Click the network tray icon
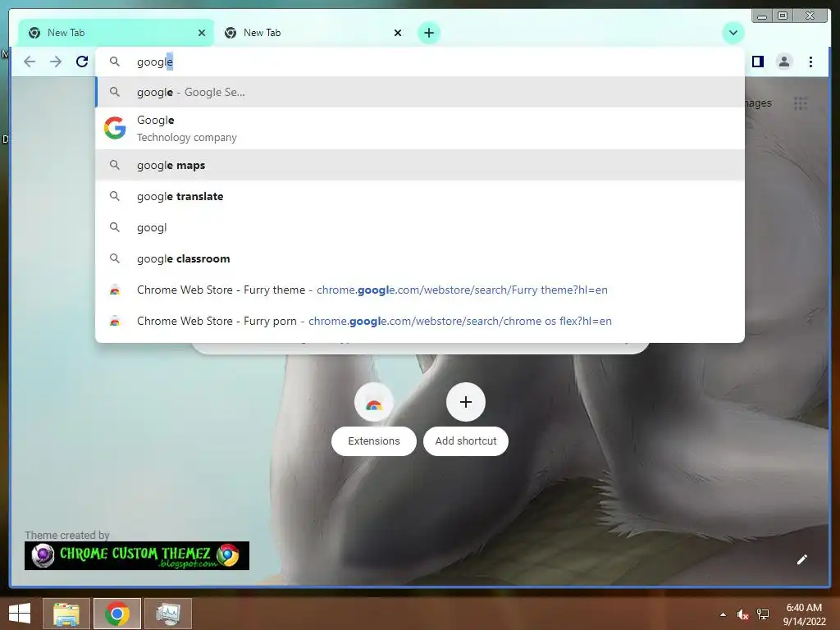This screenshot has height=630, width=840. [763, 614]
